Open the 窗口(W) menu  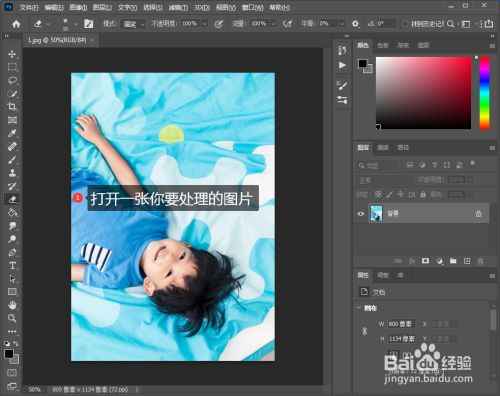(252, 7)
